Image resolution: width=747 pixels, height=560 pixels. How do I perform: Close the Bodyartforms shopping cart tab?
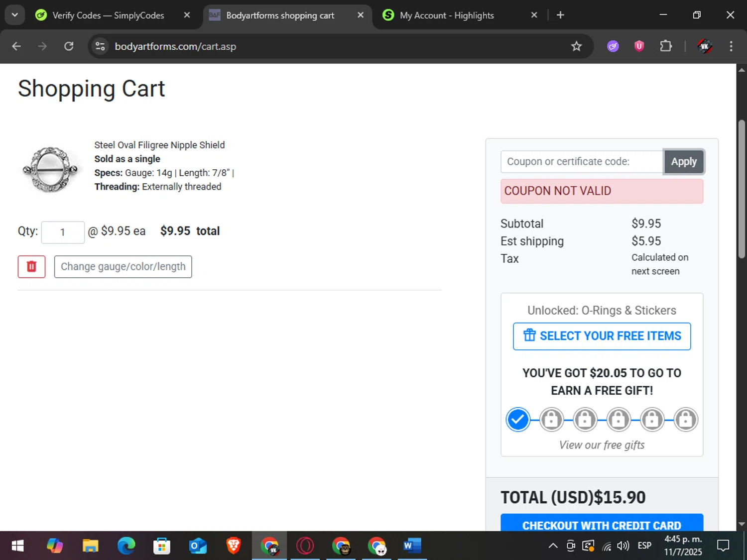(x=361, y=15)
